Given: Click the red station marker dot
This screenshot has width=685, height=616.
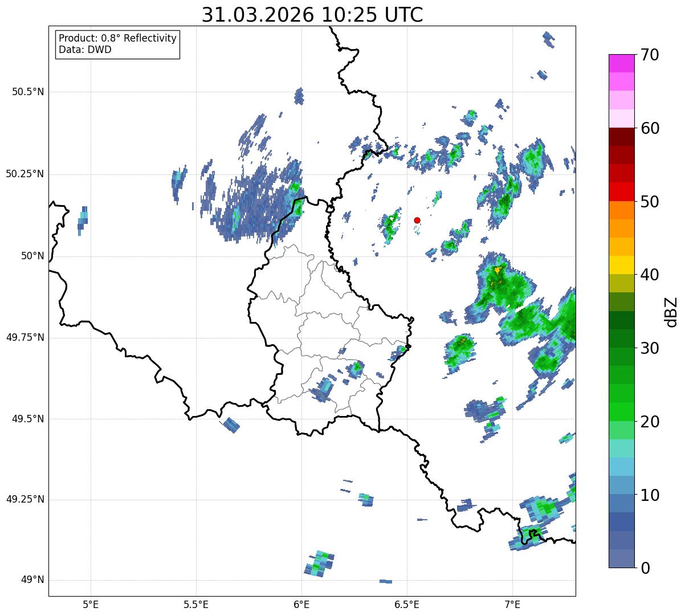Looking at the screenshot, I should tap(417, 220).
